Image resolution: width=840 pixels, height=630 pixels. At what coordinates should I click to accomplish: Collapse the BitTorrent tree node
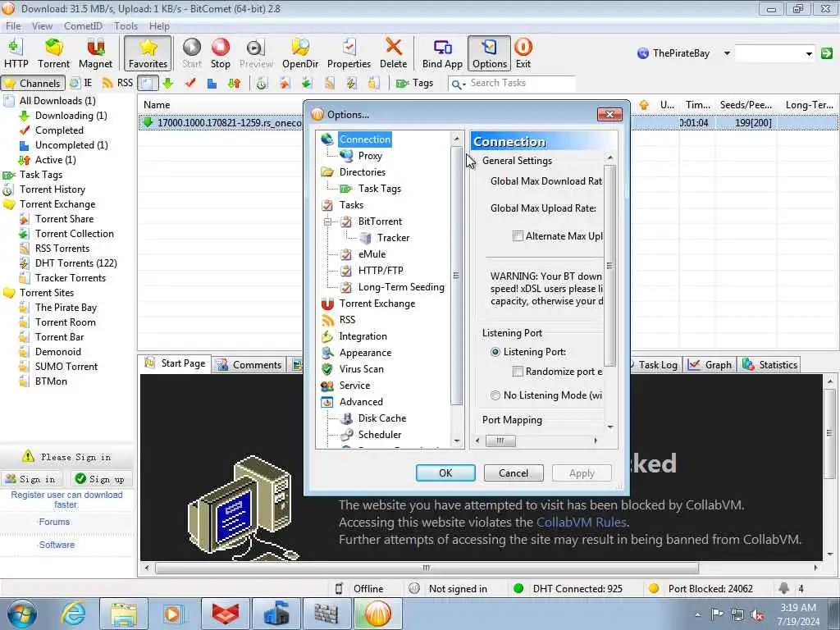pyautogui.click(x=327, y=221)
